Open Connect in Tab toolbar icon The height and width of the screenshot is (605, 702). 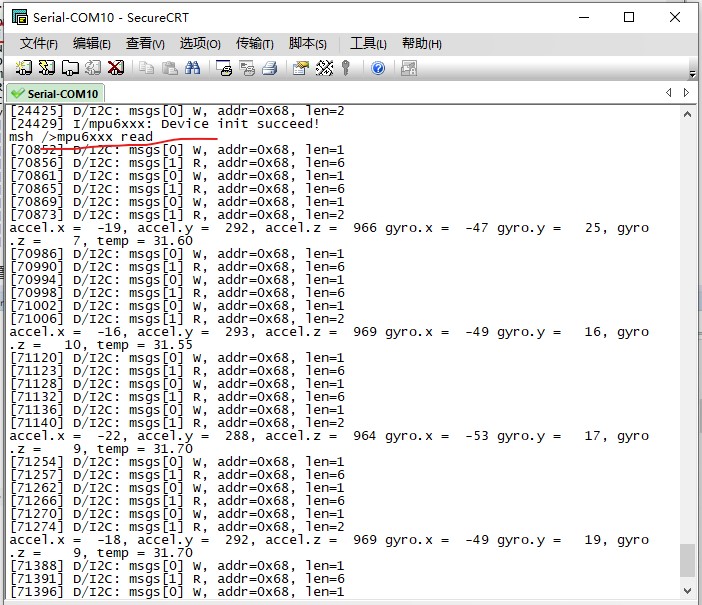(70, 68)
